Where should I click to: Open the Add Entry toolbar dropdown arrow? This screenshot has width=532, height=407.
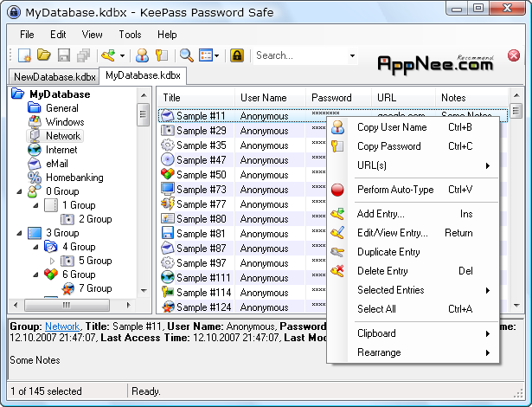click(123, 55)
